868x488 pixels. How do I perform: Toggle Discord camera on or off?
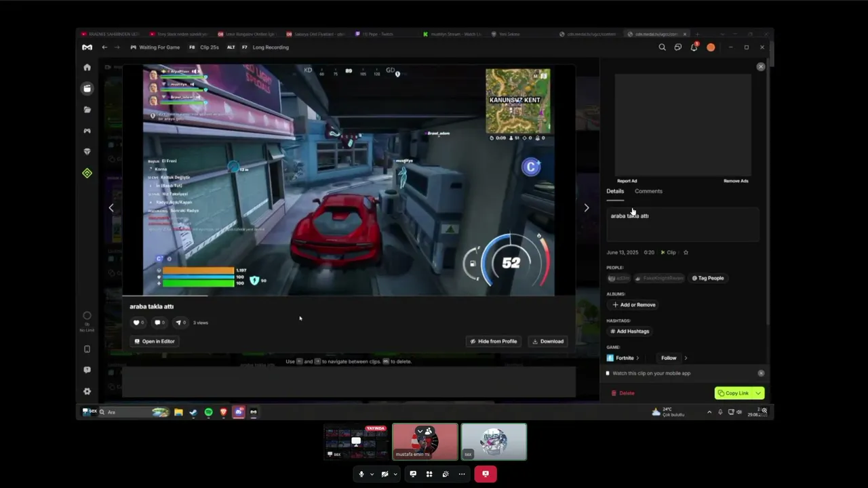384,474
